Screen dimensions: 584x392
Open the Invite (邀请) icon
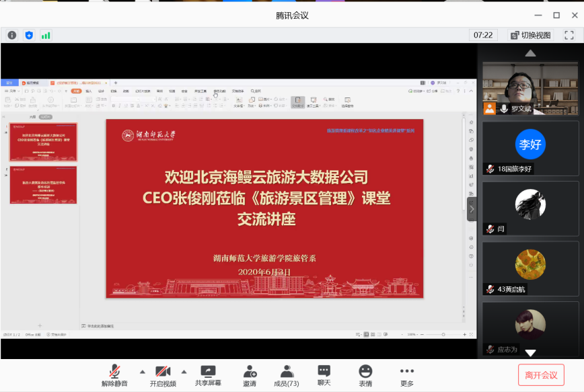pyautogui.click(x=250, y=375)
